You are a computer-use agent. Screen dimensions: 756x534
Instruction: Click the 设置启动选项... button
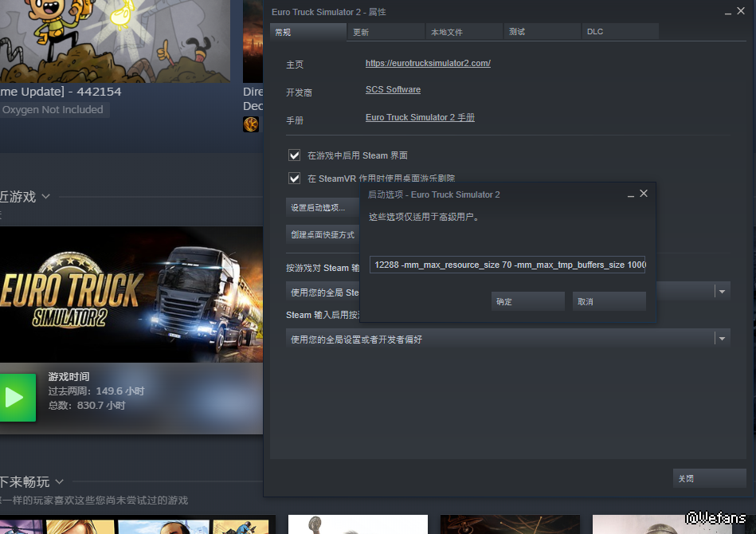(323, 207)
